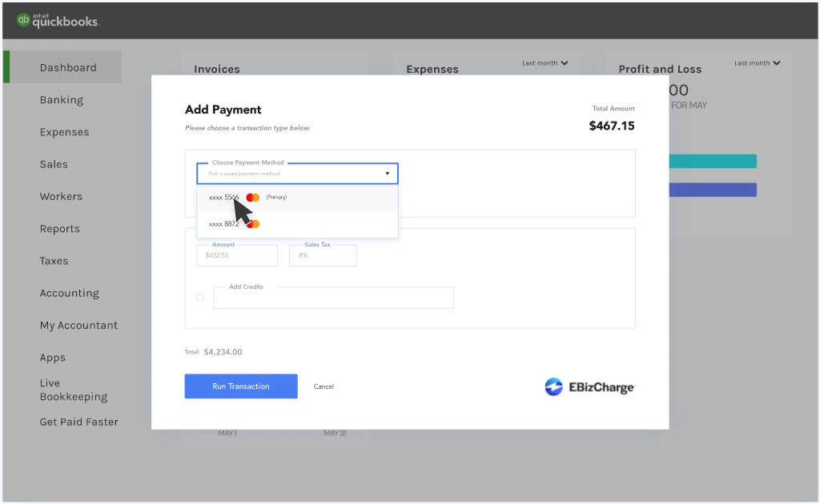Screen dimensions: 820x504
Task: Click blue bar in Profit and Loss
Action: coord(713,190)
